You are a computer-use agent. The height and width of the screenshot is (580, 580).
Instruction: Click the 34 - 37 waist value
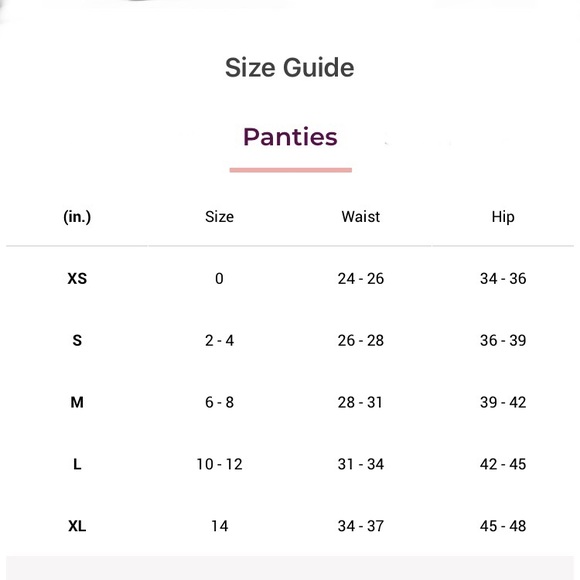pos(361,526)
